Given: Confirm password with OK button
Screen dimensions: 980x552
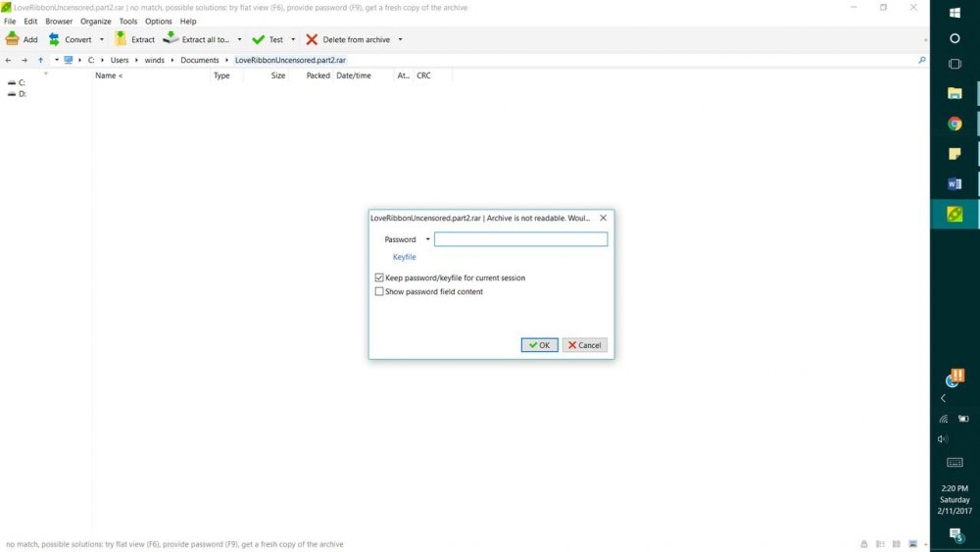Looking at the screenshot, I should click(x=539, y=345).
